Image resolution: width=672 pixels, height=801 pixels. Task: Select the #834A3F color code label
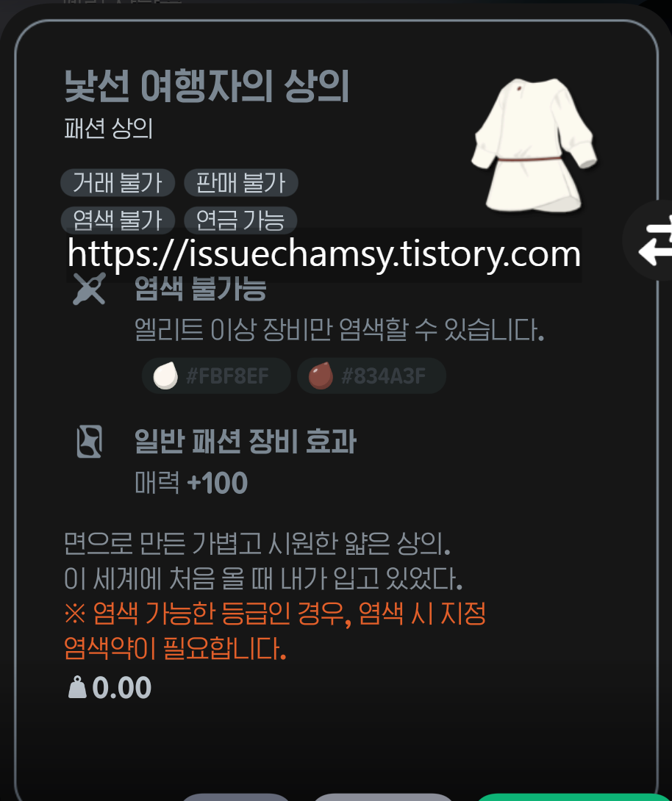click(x=383, y=376)
